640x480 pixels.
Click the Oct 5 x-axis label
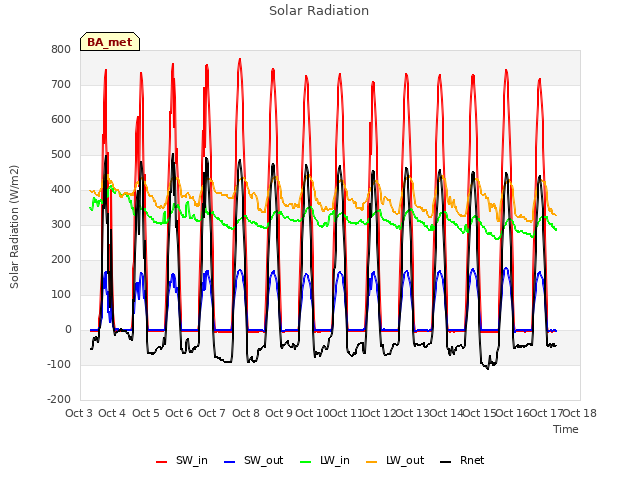click(x=146, y=413)
